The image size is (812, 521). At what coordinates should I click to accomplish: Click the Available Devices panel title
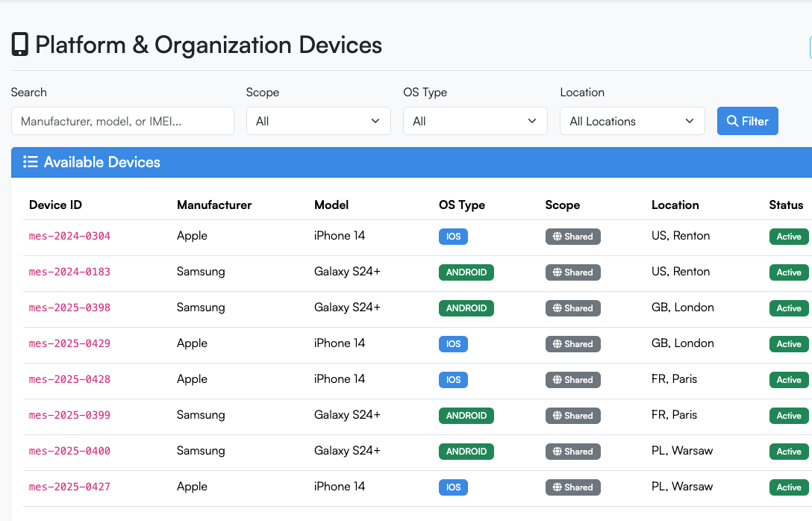[x=102, y=162]
